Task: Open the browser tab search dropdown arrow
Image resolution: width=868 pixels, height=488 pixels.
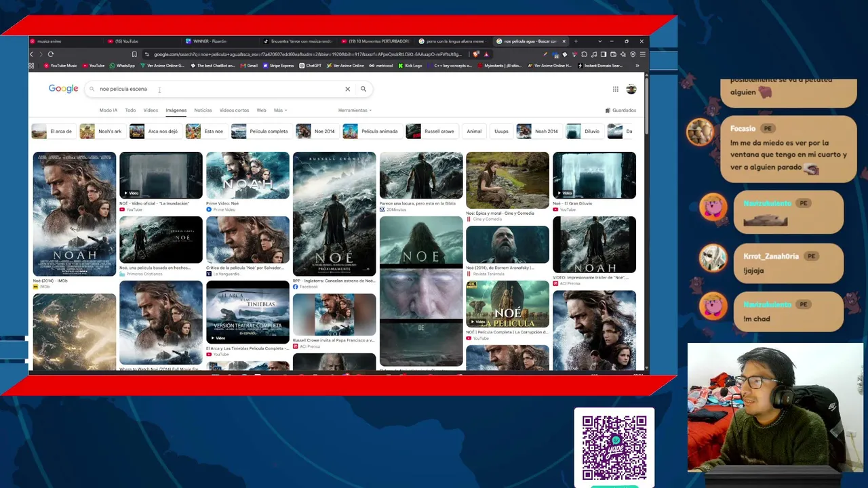Action: [x=600, y=41]
